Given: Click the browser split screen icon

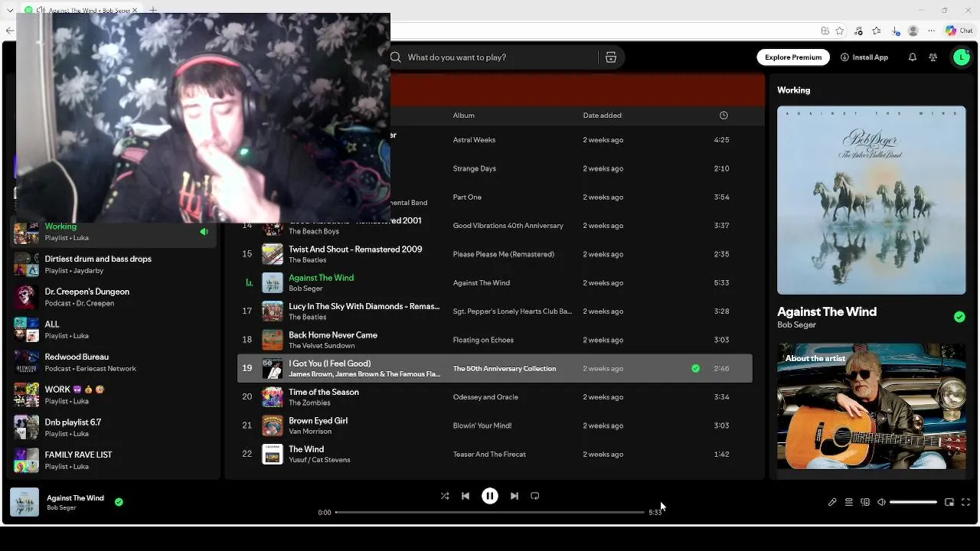Looking at the screenshot, I should point(825,31).
